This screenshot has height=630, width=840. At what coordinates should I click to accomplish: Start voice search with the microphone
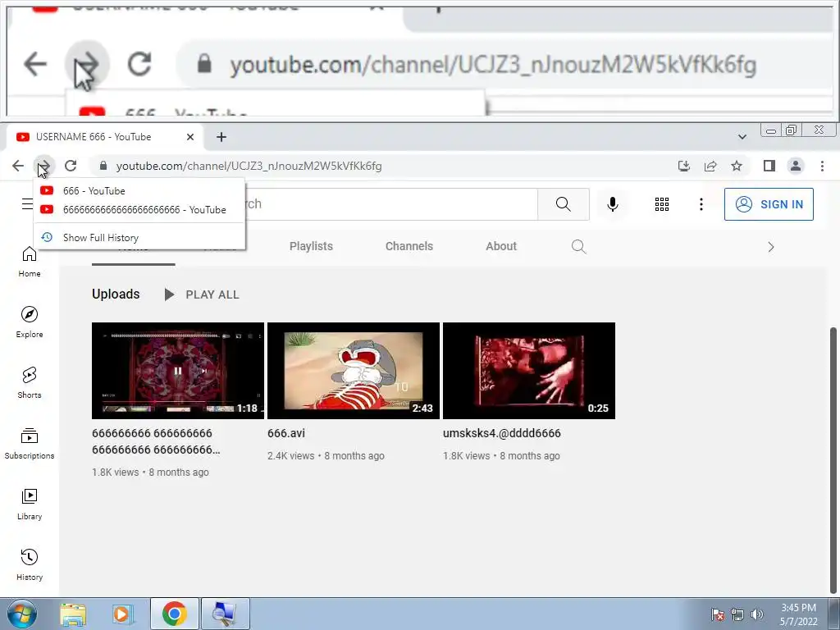613,204
